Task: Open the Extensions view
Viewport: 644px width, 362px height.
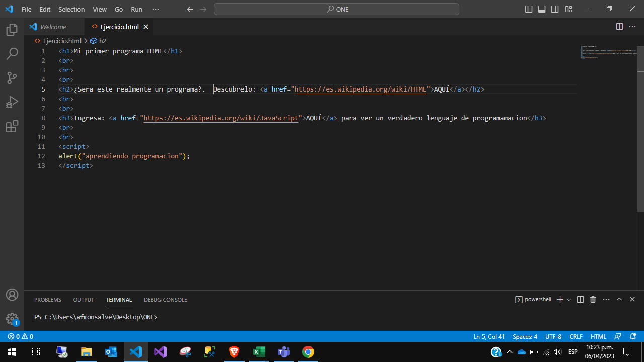Action: click(12, 126)
